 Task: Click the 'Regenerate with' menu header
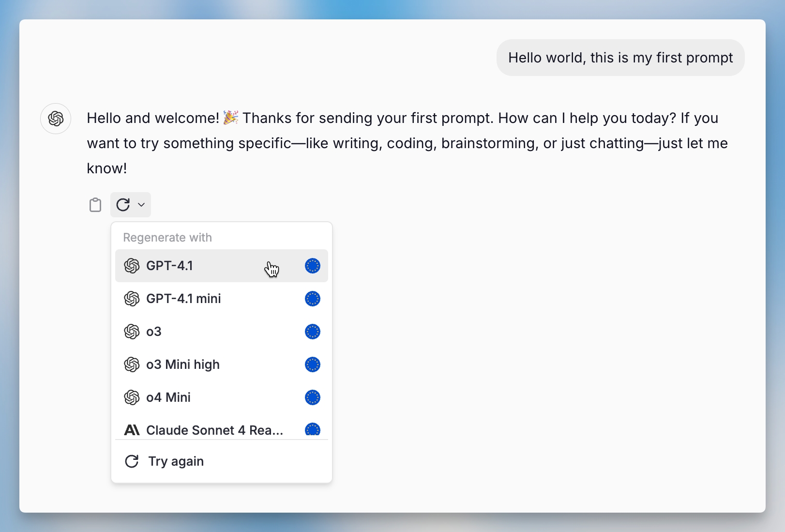[167, 238]
